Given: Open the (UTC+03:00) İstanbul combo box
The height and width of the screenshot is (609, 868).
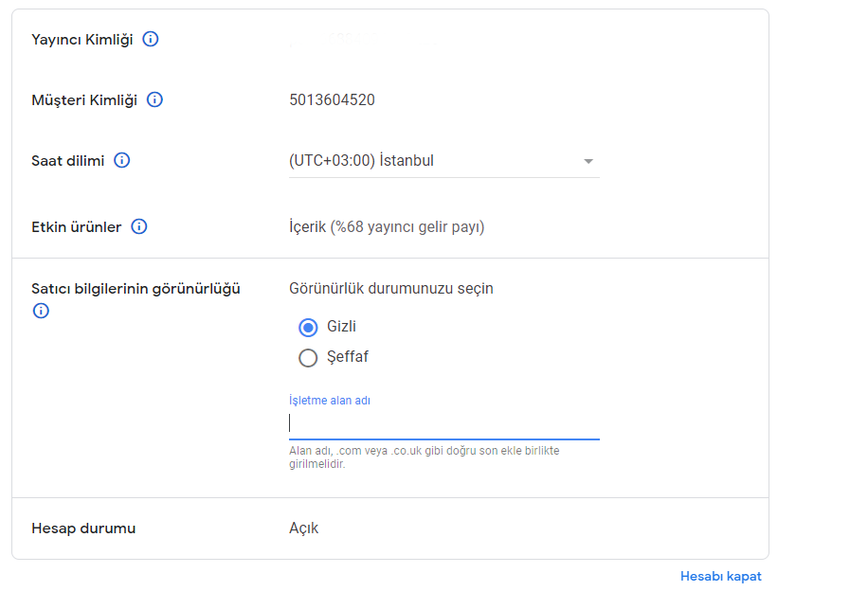Looking at the screenshot, I should [x=444, y=161].
